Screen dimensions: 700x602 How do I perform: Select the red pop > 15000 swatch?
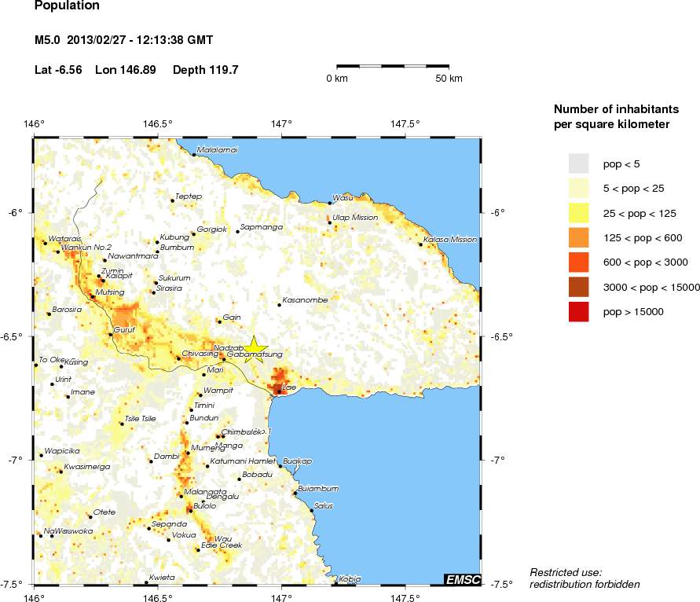[578, 311]
